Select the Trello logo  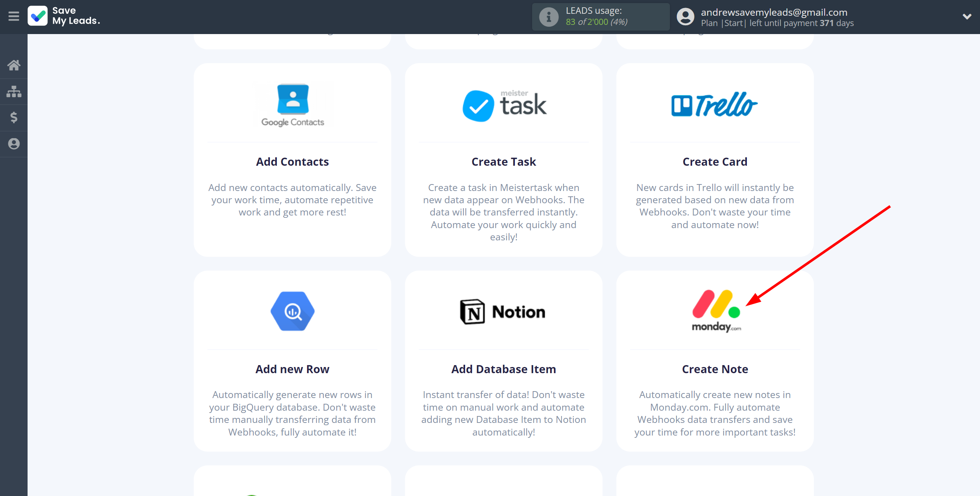pos(715,104)
